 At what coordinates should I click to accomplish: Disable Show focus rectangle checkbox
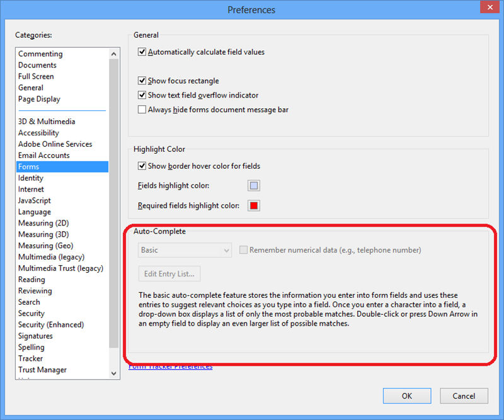click(x=142, y=81)
